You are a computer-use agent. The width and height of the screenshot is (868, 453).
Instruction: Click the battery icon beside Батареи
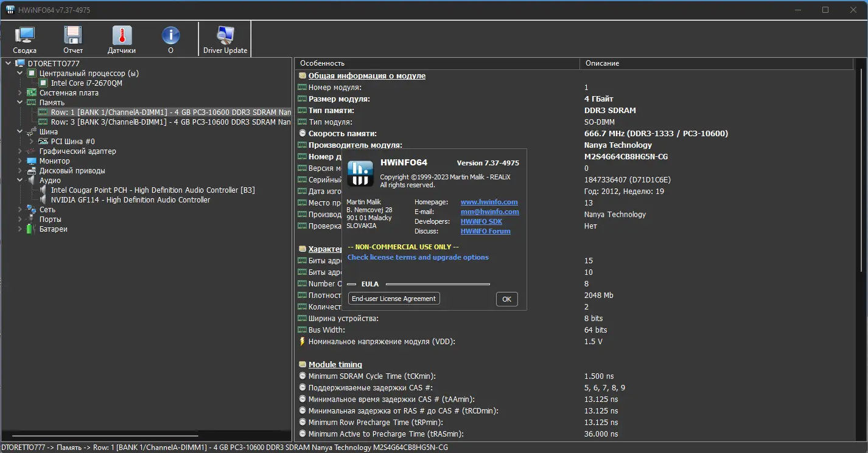pos(32,229)
